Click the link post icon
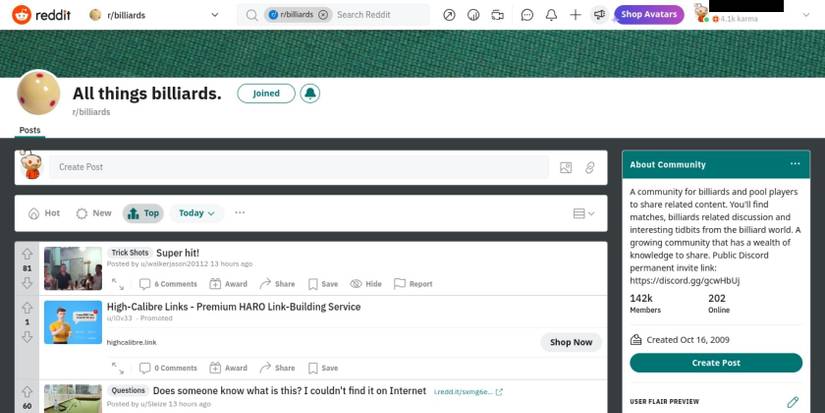 590,167
